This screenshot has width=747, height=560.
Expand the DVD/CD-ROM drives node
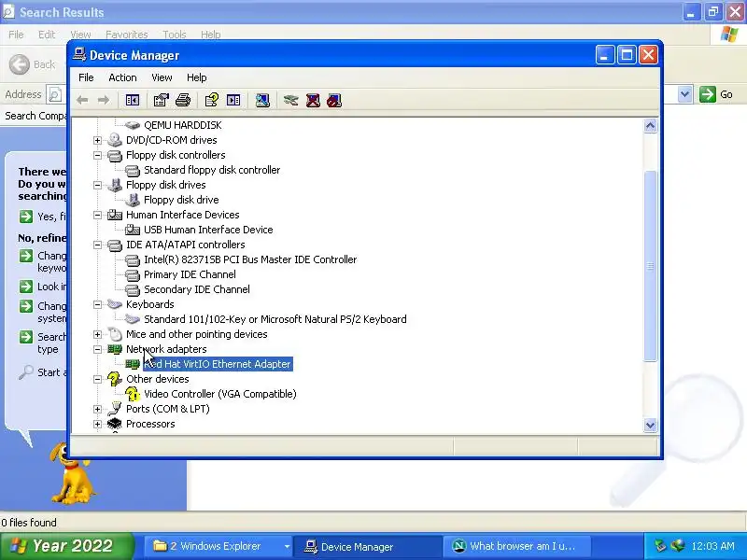[x=98, y=141]
